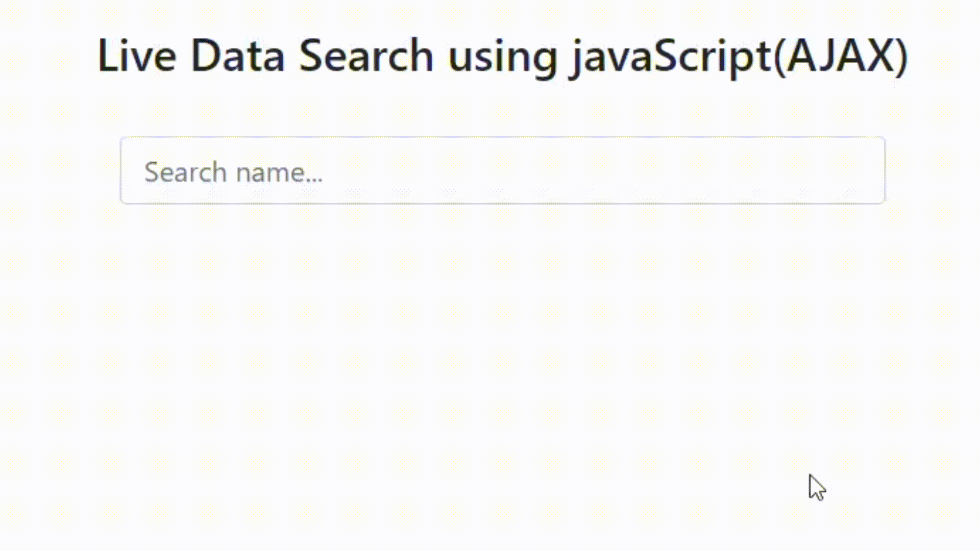Click the word Search in the heading
This screenshot has width=980, height=551.
point(366,55)
